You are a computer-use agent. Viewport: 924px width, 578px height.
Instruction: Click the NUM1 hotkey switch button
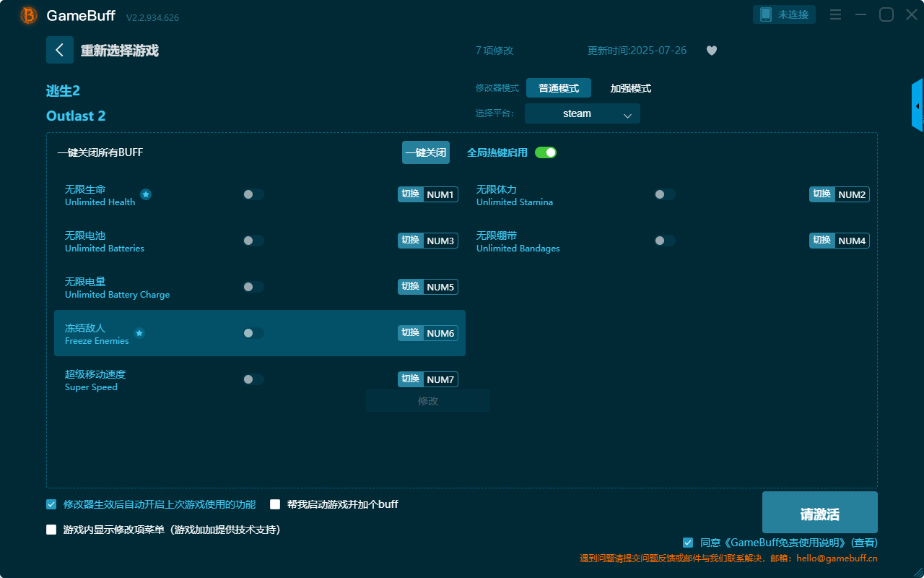[x=428, y=194]
